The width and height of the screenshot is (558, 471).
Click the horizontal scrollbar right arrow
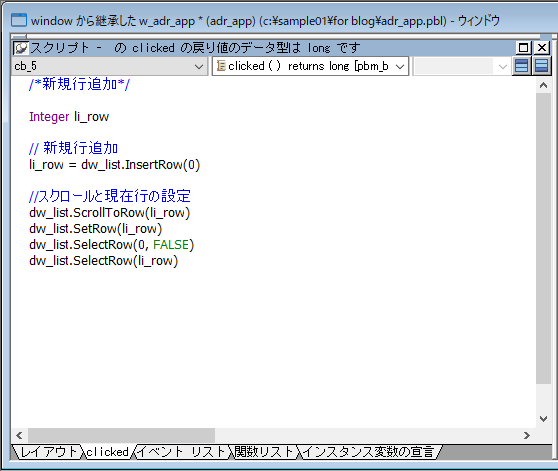pos(527,435)
